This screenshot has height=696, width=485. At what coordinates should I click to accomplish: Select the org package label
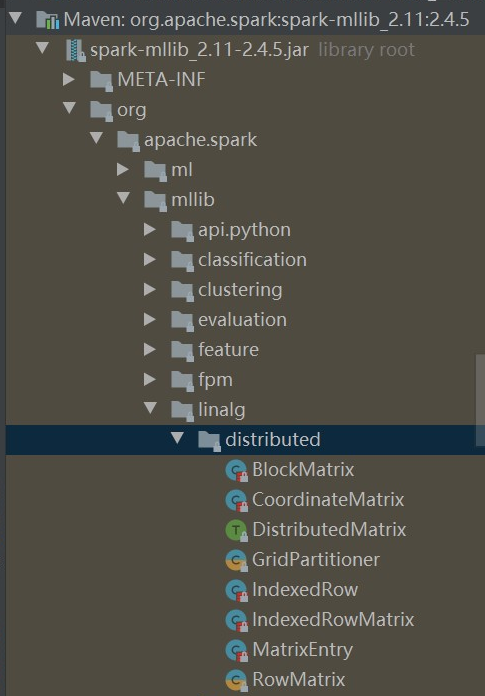132,111
